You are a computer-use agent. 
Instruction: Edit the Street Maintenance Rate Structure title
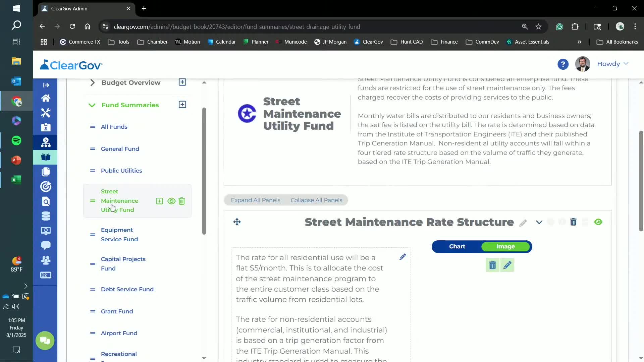click(x=523, y=223)
